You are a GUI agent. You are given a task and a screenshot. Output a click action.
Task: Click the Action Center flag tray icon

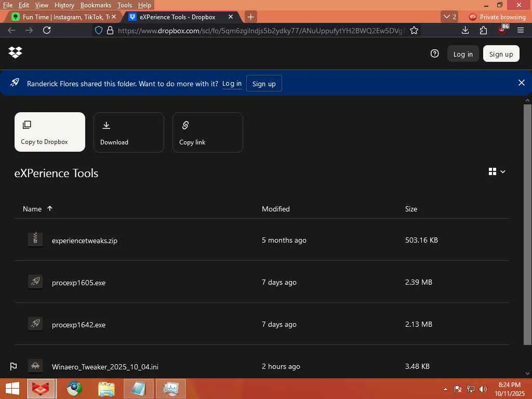tap(458, 389)
